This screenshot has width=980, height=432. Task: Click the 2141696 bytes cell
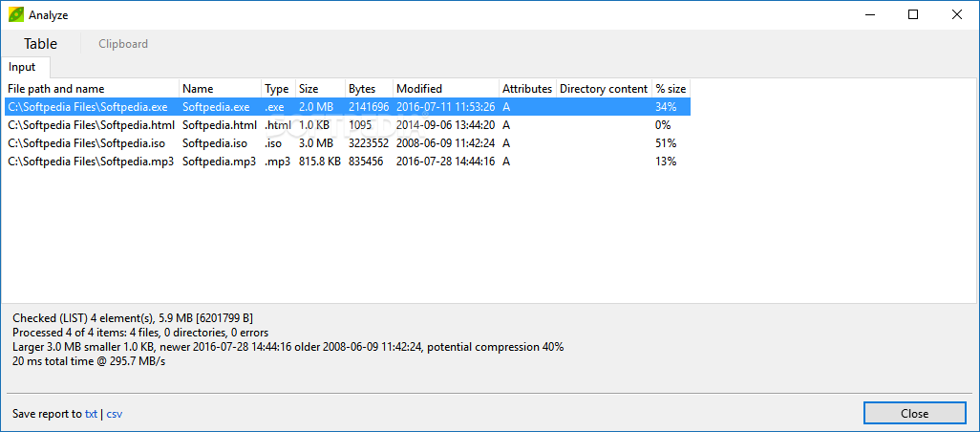click(369, 107)
